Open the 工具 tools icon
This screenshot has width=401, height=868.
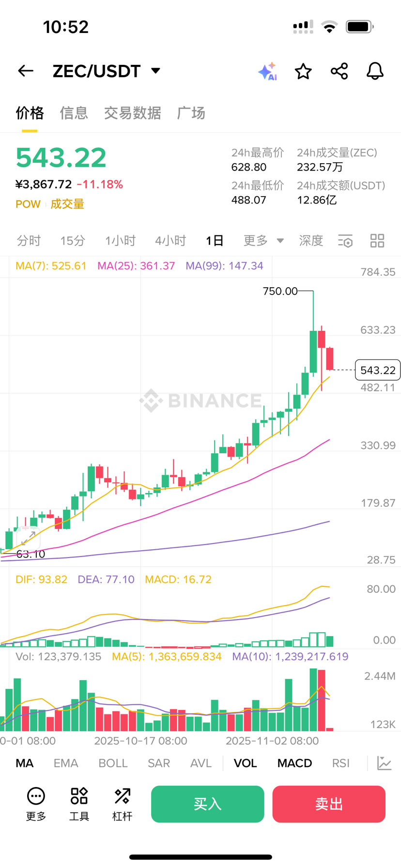[x=79, y=804]
